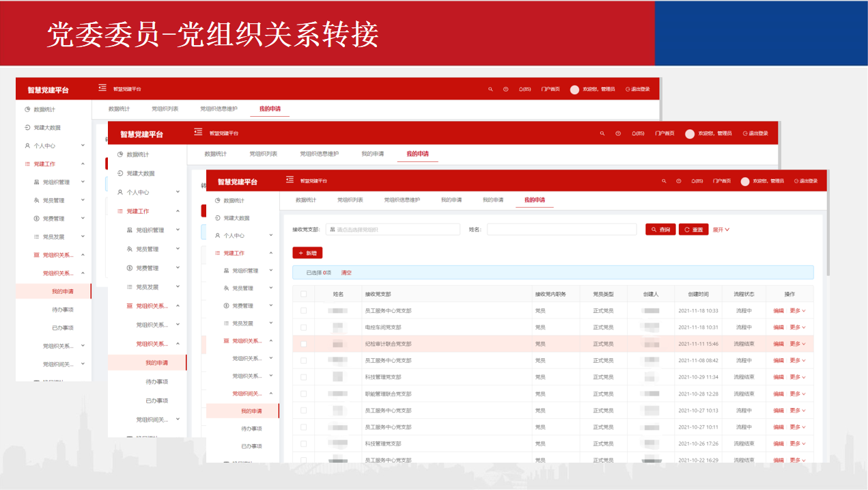Collapse the sidebar using the front window's menu-fold icon

290,180
